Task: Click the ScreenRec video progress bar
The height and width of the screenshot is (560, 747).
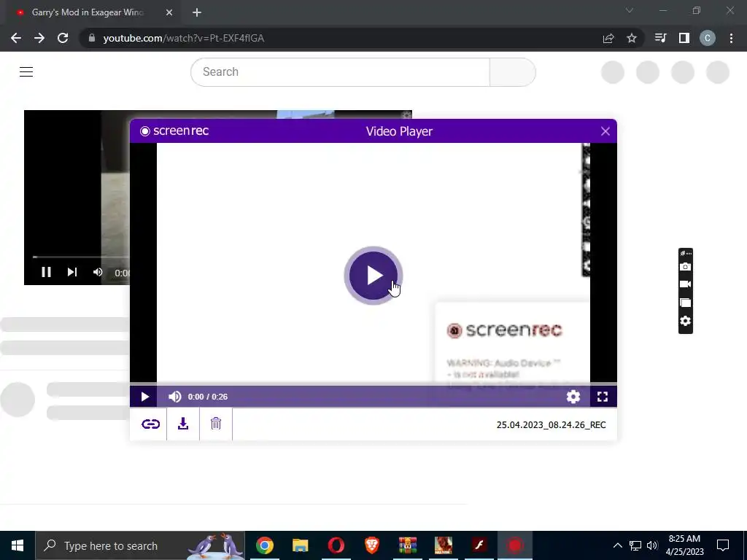Action: click(x=373, y=384)
